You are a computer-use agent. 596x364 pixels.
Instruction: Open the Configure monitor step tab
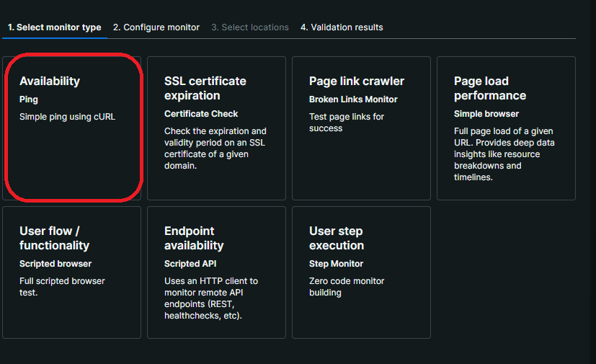[156, 27]
